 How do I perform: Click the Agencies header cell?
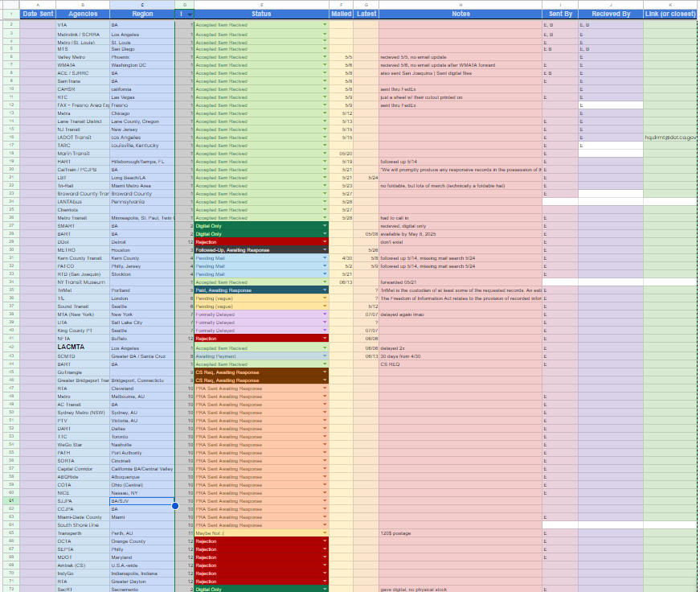tap(83, 14)
